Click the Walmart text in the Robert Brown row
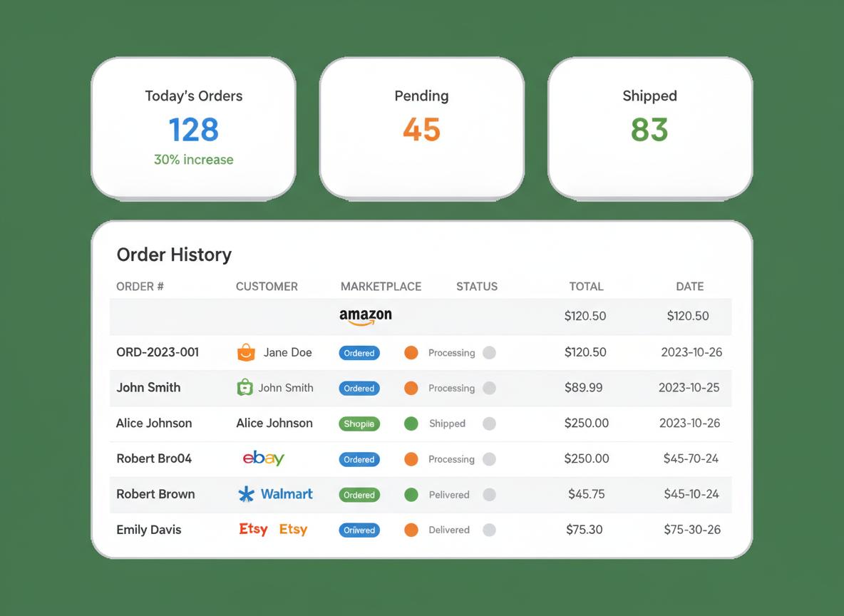The width and height of the screenshot is (844, 616). (287, 494)
